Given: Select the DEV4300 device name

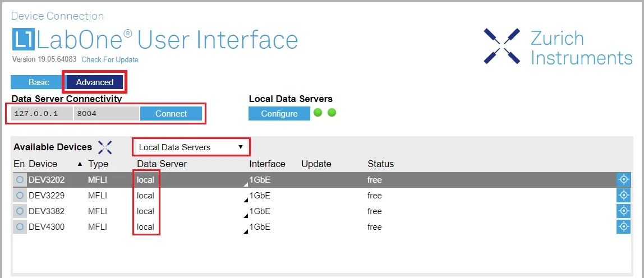Looking at the screenshot, I should pos(47,226).
